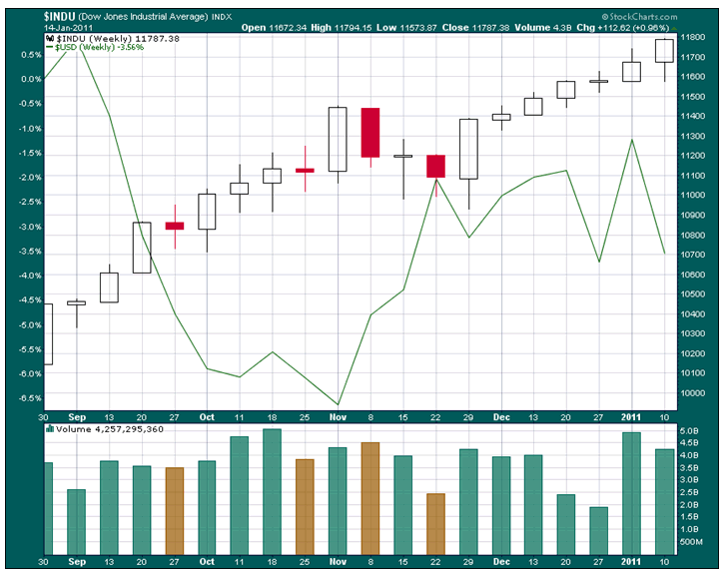Select the High 11794.15 value
The width and height of the screenshot is (728, 572).
(342, 28)
